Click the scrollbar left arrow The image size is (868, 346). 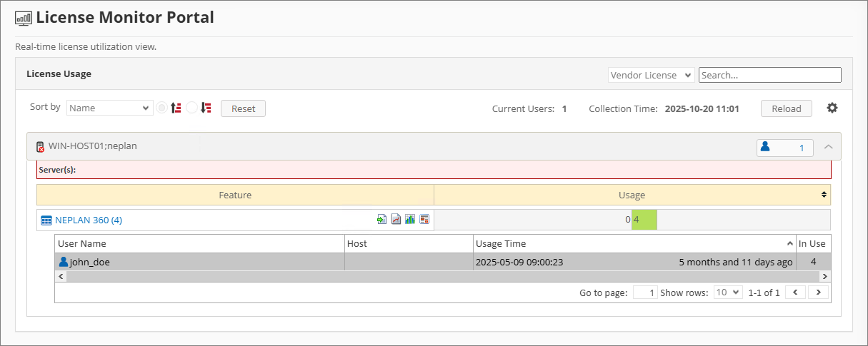click(61, 276)
